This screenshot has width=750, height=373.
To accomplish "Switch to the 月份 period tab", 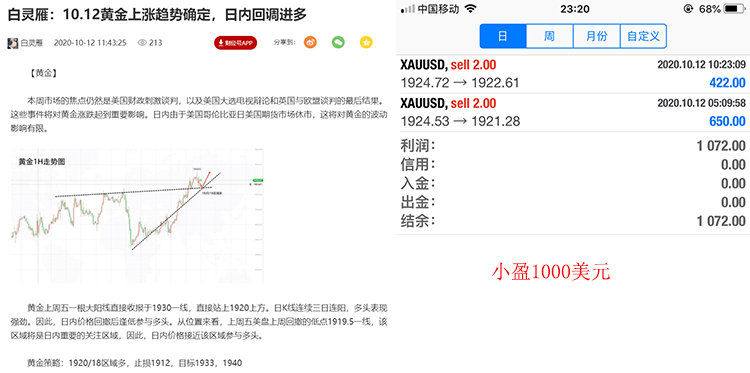I will tap(596, 36).
